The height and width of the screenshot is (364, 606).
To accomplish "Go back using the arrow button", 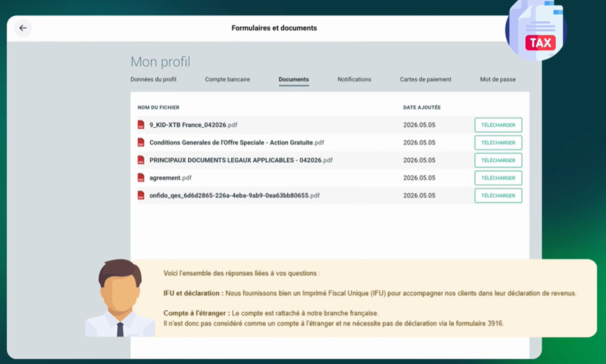I will tap(23, 28).
